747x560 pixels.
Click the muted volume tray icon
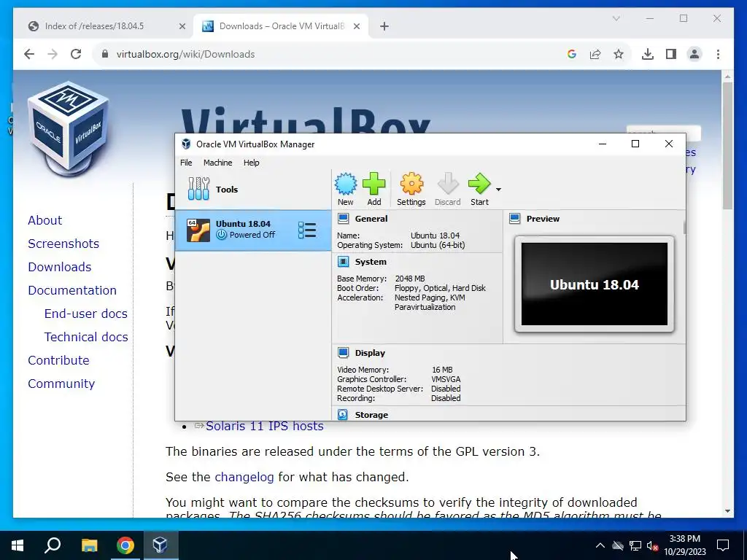(652, 545)
